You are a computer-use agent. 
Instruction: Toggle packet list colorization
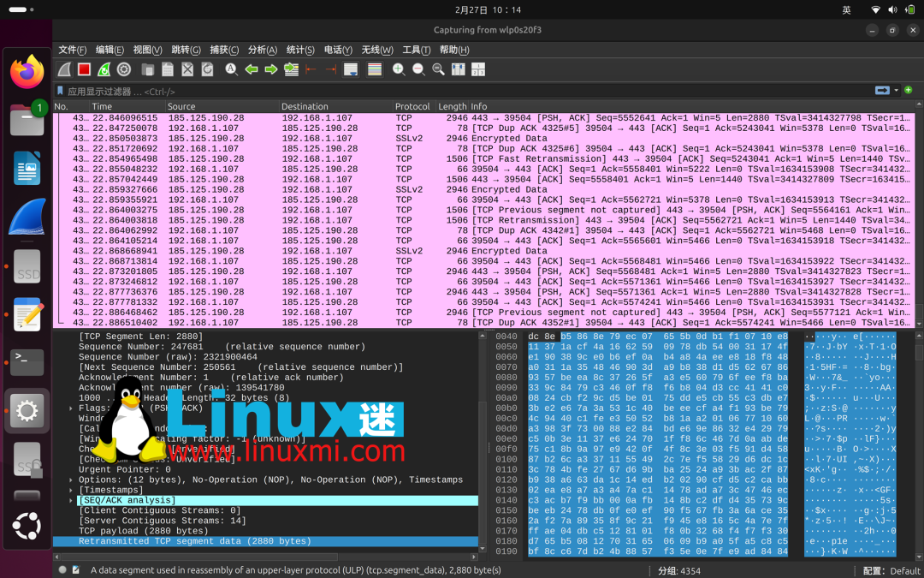coord(374,69)
